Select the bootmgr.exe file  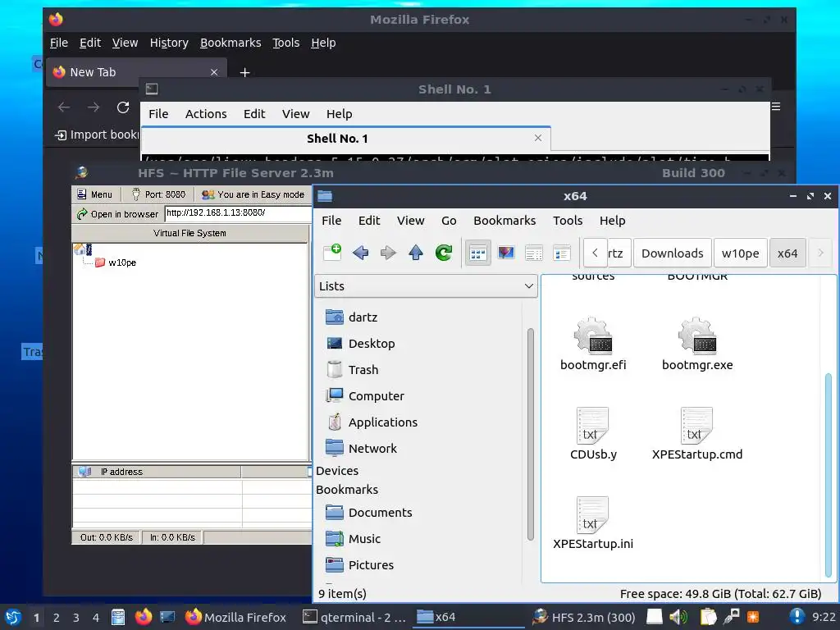click(x=697, y=344)
